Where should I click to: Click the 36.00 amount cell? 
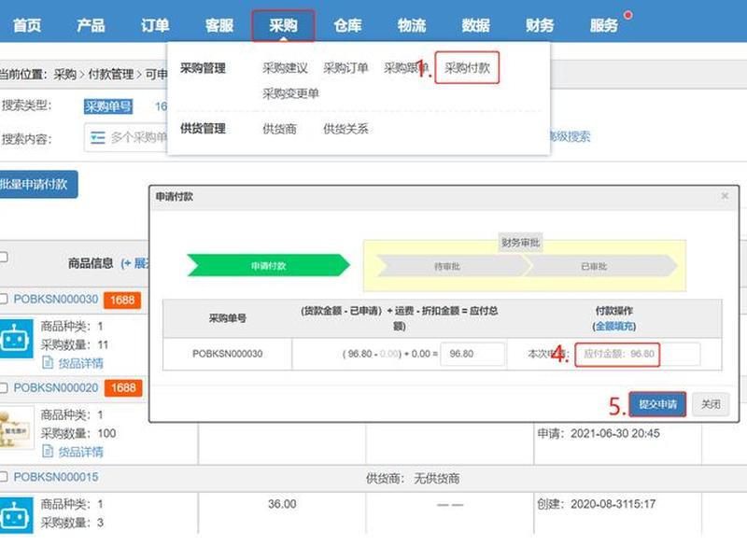(282, 504)
